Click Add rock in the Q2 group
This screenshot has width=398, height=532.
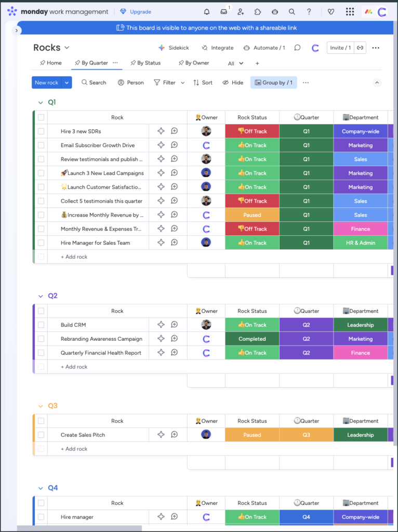(74, 367)
